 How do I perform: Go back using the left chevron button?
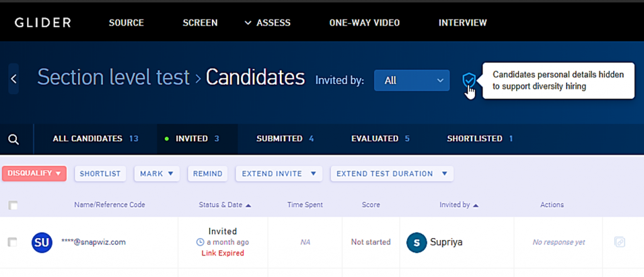14,79
